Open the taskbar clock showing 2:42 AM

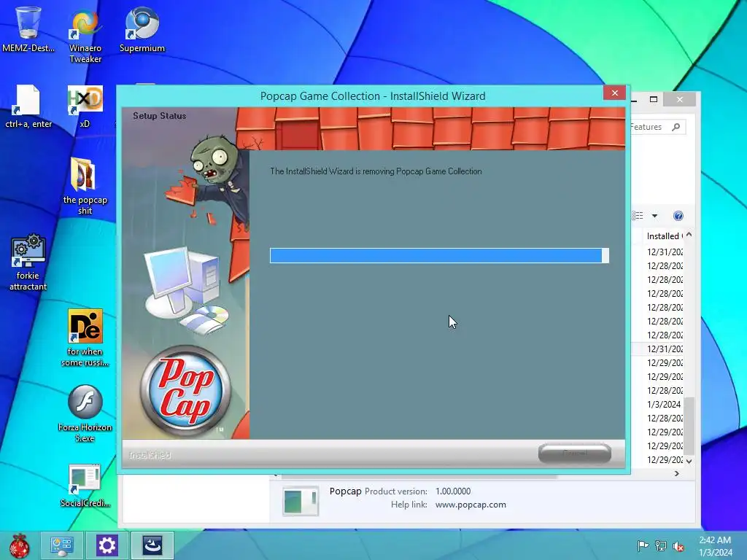715,546
